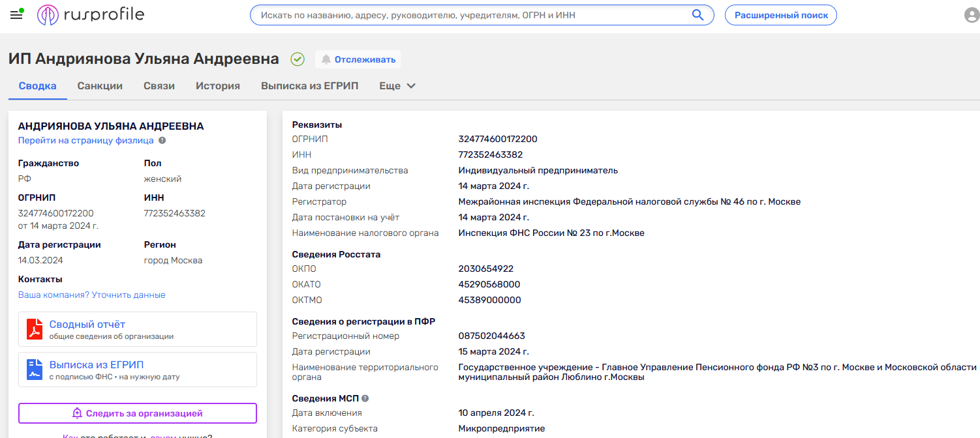Click the red PDF icon for Сводный отчёт
Screen dimensions: 980x438
35,329
